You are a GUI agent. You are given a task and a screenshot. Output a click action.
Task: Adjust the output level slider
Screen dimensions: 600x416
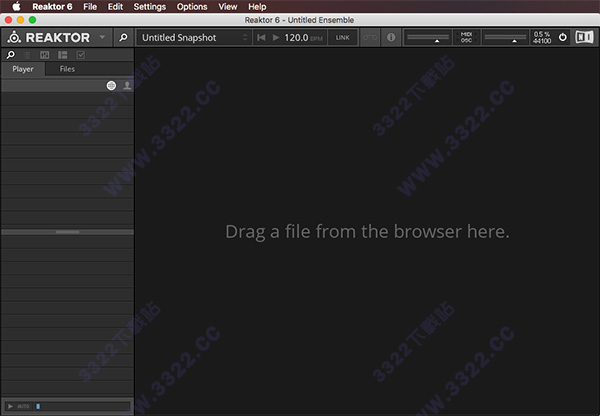505,38
